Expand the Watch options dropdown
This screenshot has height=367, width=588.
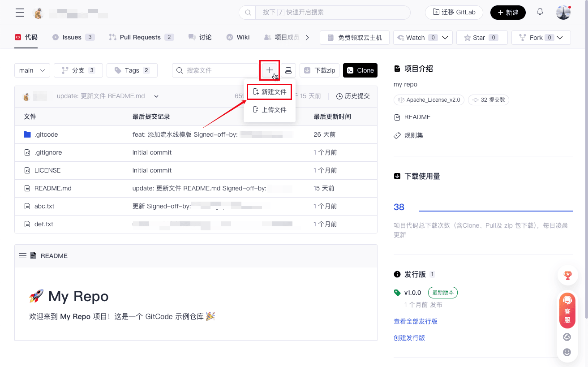tap(445, 38)
